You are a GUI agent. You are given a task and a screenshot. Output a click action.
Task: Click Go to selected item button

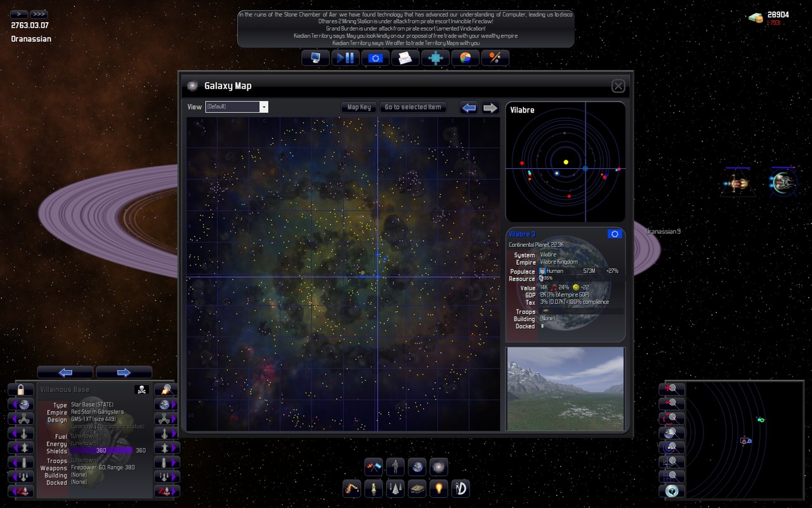pyautogui.click(x=412, y=107)
